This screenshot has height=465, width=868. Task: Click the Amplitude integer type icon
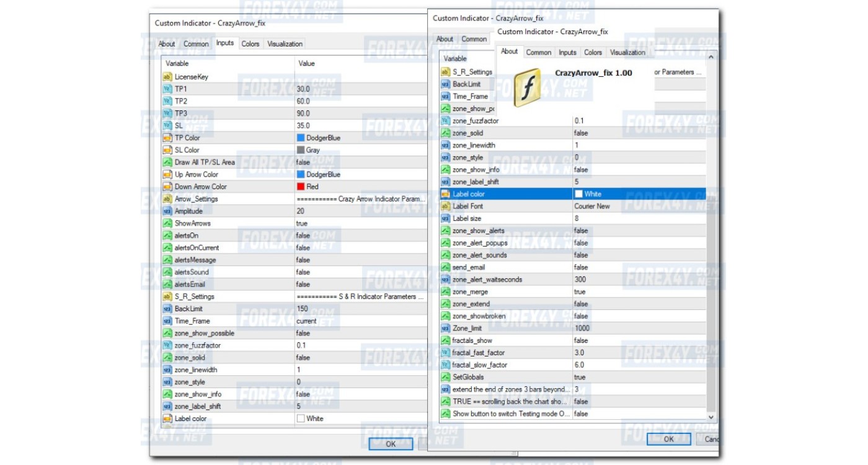tap(167, 211)
